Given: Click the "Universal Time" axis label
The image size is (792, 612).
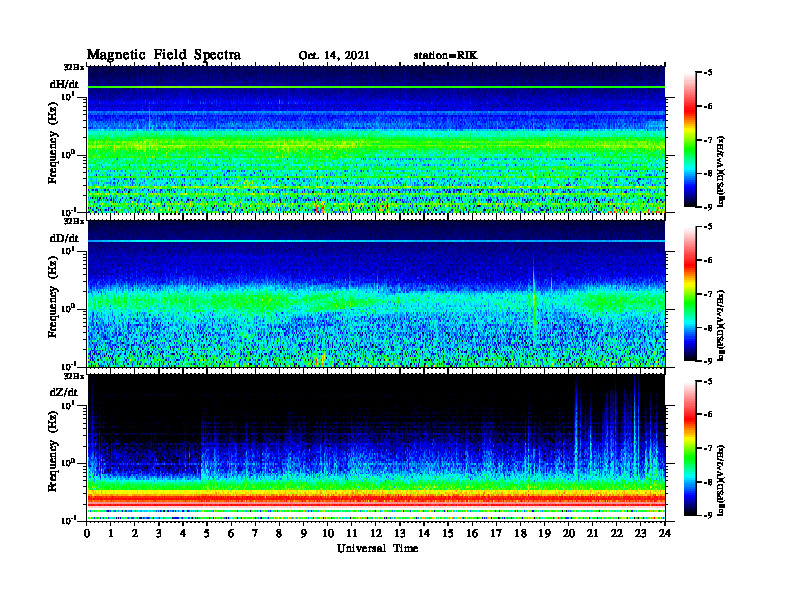Looking at the screenshot, I should pyautogui.click(x=377, y=548).
